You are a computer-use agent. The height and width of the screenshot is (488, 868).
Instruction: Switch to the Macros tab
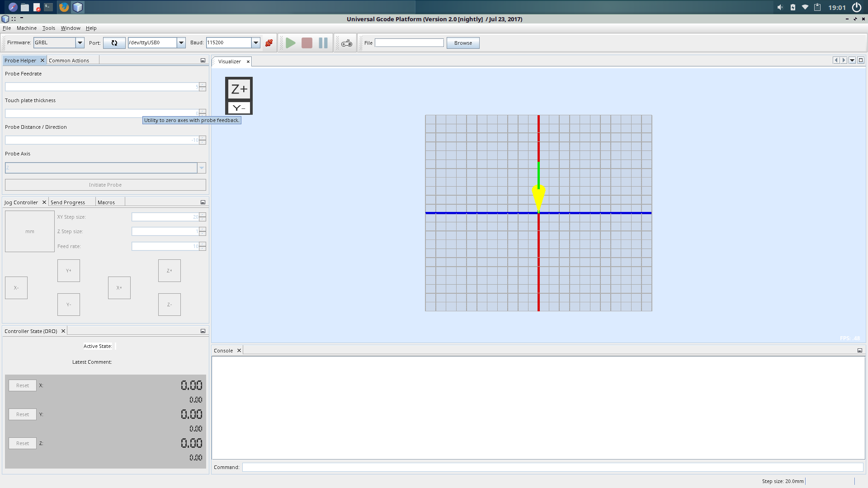coord(106,202)
